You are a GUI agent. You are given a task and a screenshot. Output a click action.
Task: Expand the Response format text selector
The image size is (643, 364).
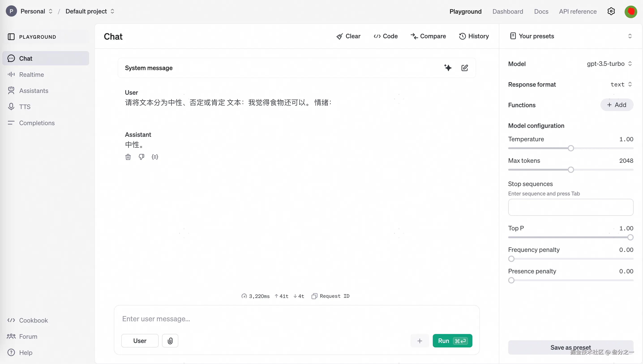pyautogui.click(x=621, y=84)
